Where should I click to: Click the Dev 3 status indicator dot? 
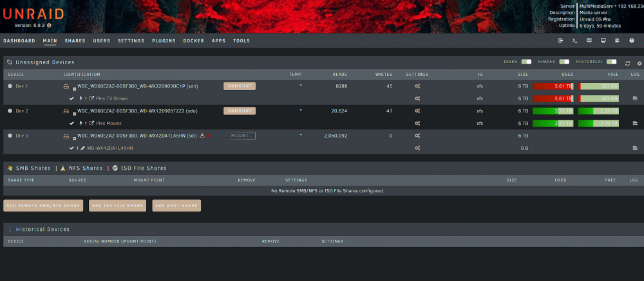[10, 136]
